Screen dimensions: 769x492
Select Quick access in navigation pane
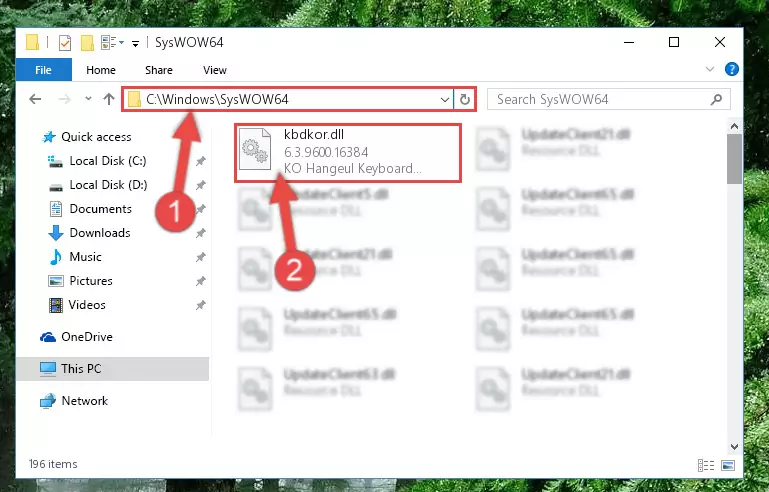[x=96, y=137]
